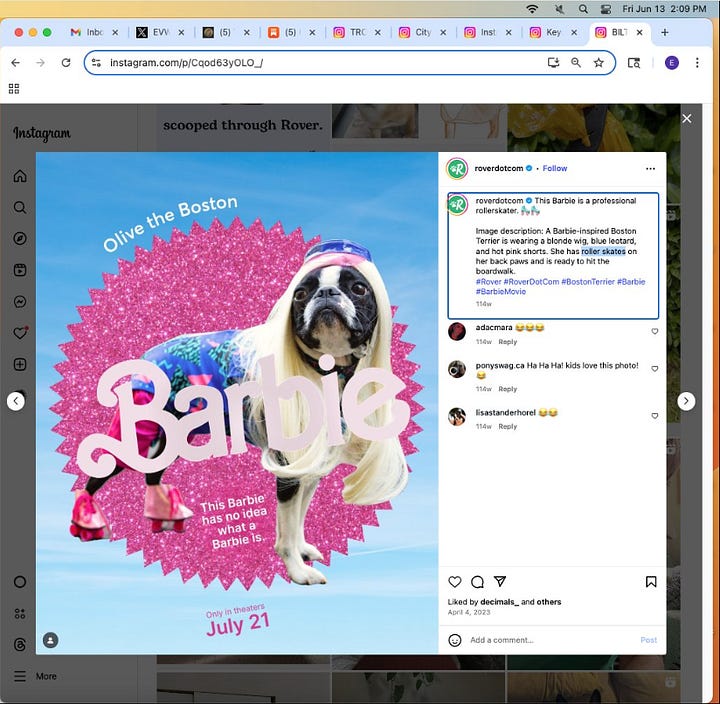This screenshot has width=720, height=704.
Task: Open Chrome three-dot menu
Action: (x=697, y=62)
